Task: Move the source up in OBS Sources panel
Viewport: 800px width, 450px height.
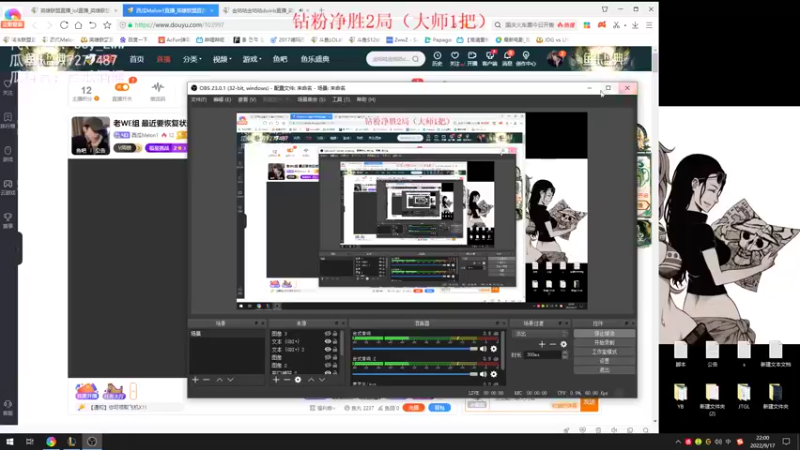Action: (x=311, y=380)
